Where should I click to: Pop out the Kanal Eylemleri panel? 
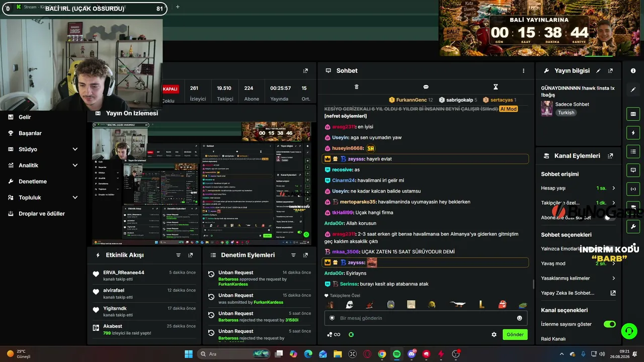click(x=610, y=156)
